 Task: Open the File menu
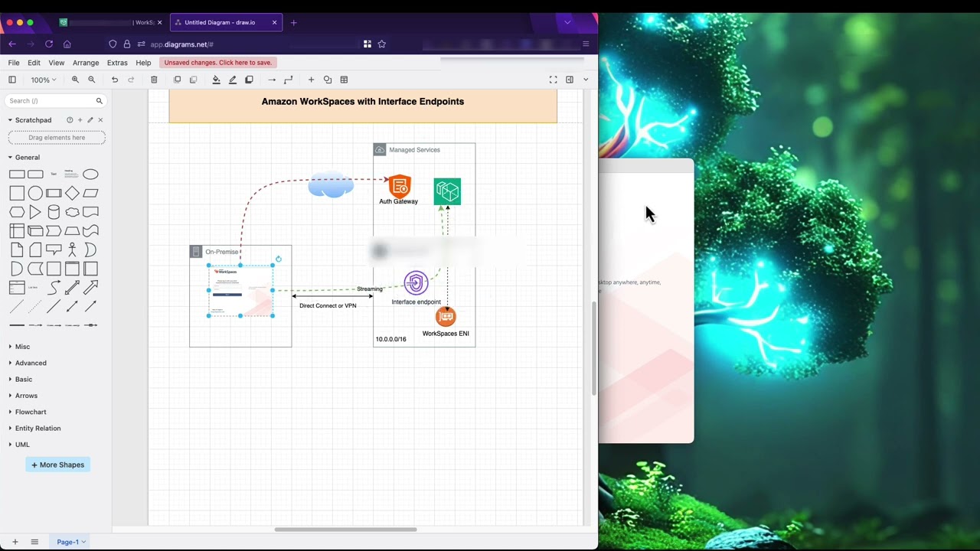(14, 63)
